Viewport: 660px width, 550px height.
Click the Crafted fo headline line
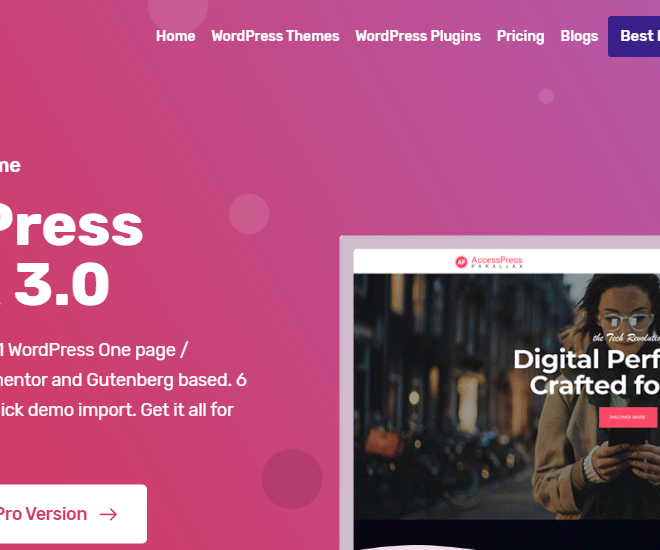point(595,385)
